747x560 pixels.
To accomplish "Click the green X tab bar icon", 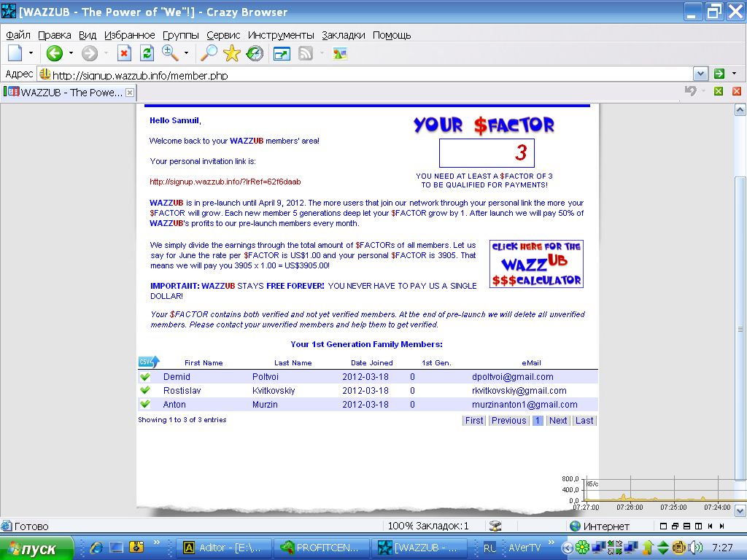I will [x=719, y=91].
